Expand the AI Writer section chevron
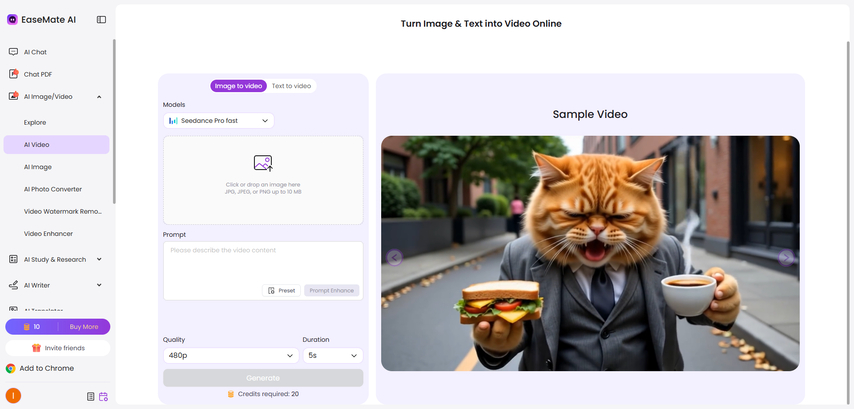Image resolution: width=854 pixels, height=409 pixels. tap(99, 285)
